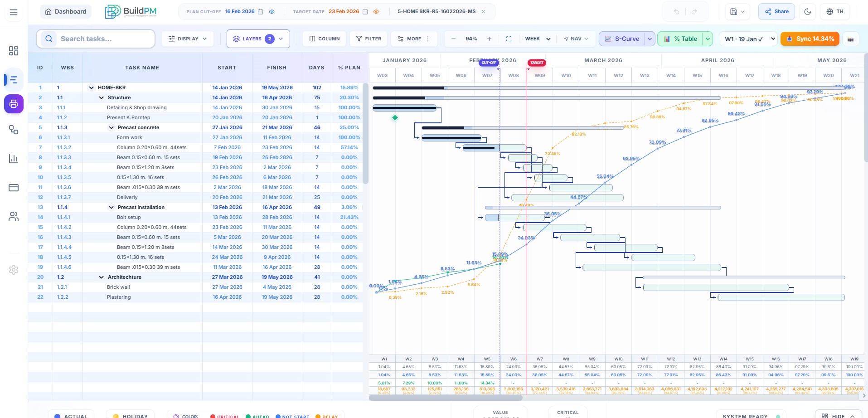868x418 pixels.
Task: Open the flow diagram sidebar icon
Action: pyautogui.click(x=14, y=130)
